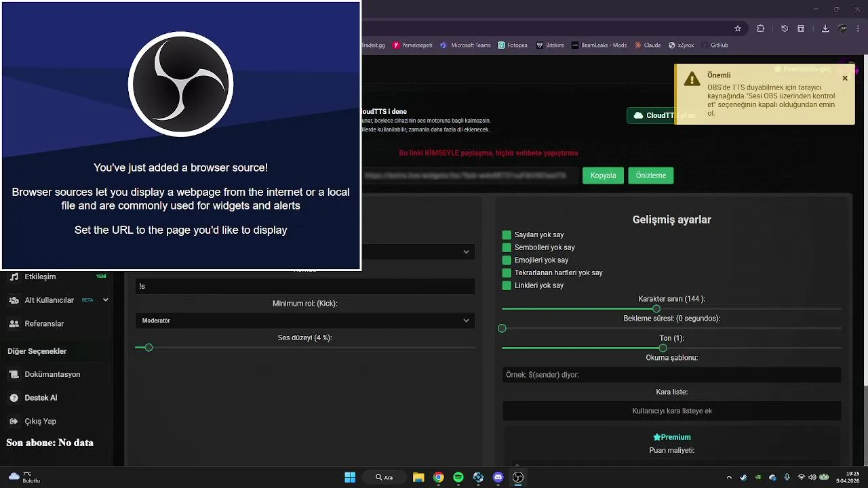
Task: Open Referanslar in the sidebar
Action: point(44,324)
